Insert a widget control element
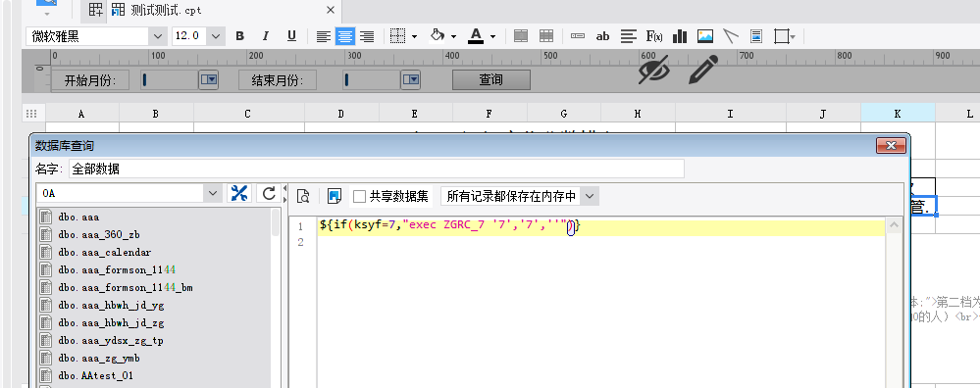Image resolution: width=980 pixels, height=388 pixels. [x=578, y=36]
